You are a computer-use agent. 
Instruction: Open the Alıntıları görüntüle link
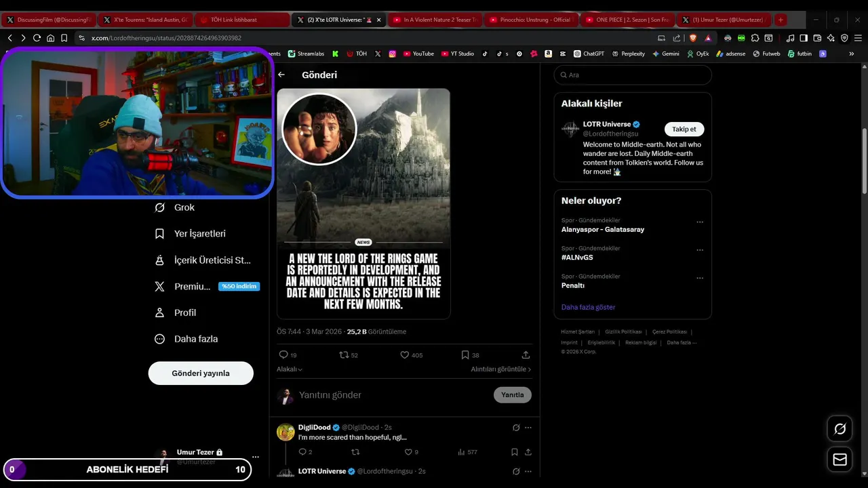tap(501, 369)
